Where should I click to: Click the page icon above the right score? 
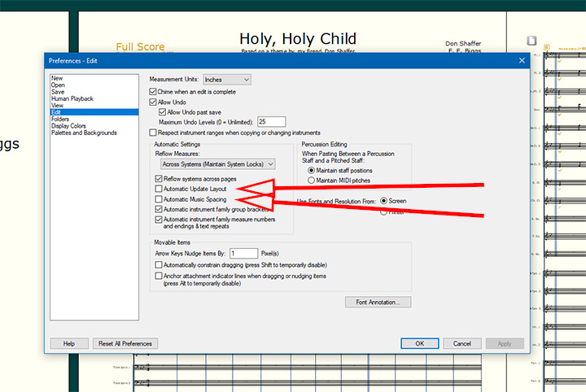click(531, 40)
